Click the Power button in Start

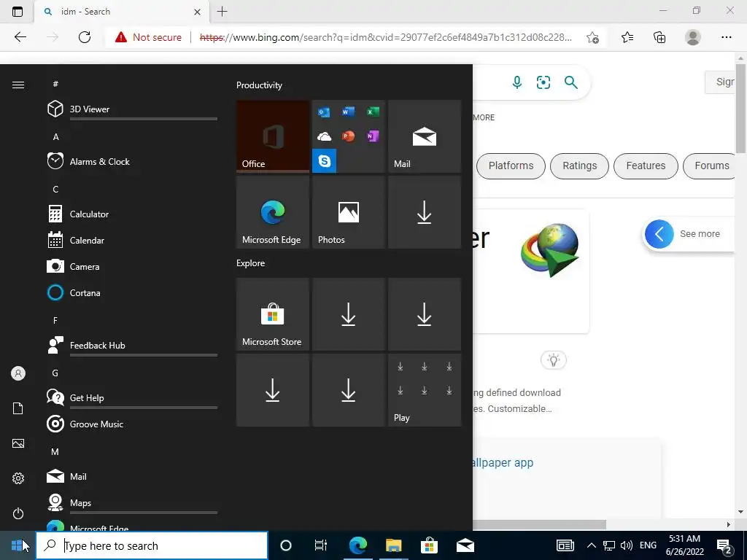pos(18,513)
